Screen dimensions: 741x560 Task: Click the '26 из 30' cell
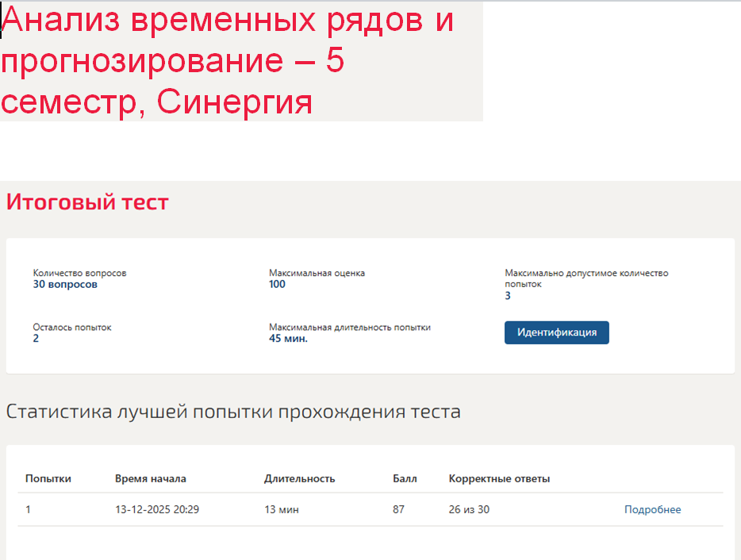[469, 509]
